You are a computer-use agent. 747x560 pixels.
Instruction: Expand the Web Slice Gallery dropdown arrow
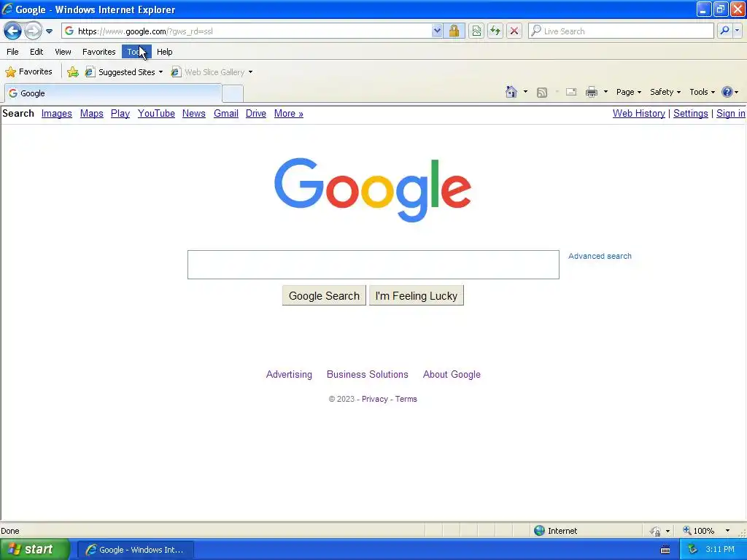[251, 72]
